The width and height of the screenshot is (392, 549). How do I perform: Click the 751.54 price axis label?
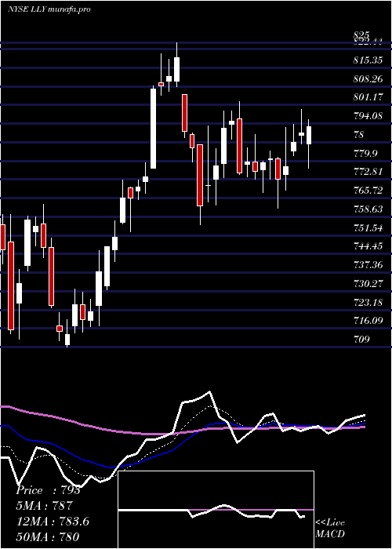pos(368,228)
